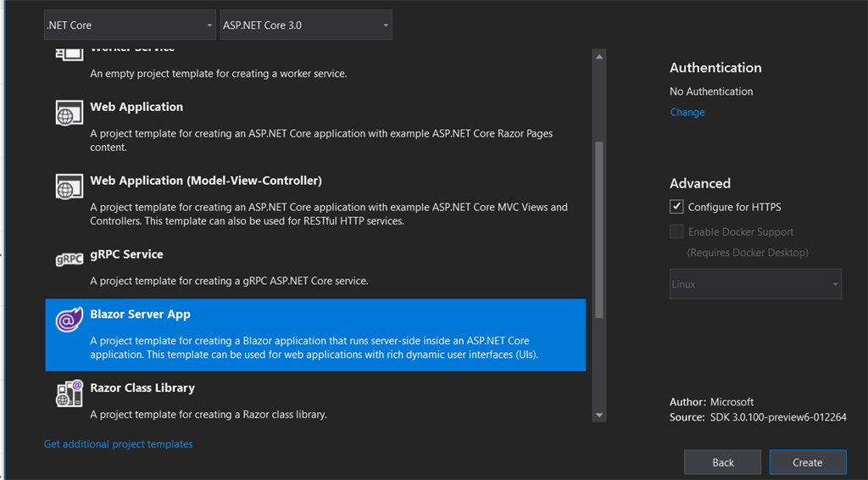Click the Blazor Server App flame icon

tap(70, 320)
